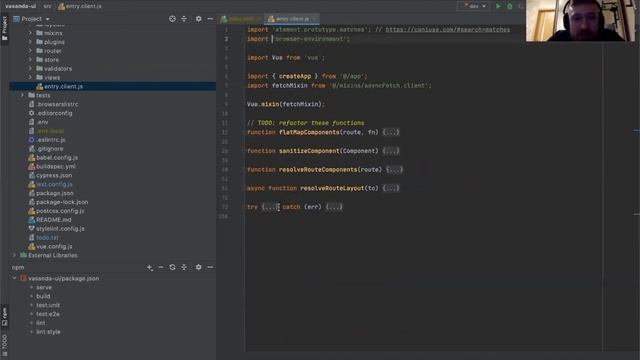The height and width of the screenshot is (360, 640).
Task: Select the .env file
Action: tap(42, 122)
